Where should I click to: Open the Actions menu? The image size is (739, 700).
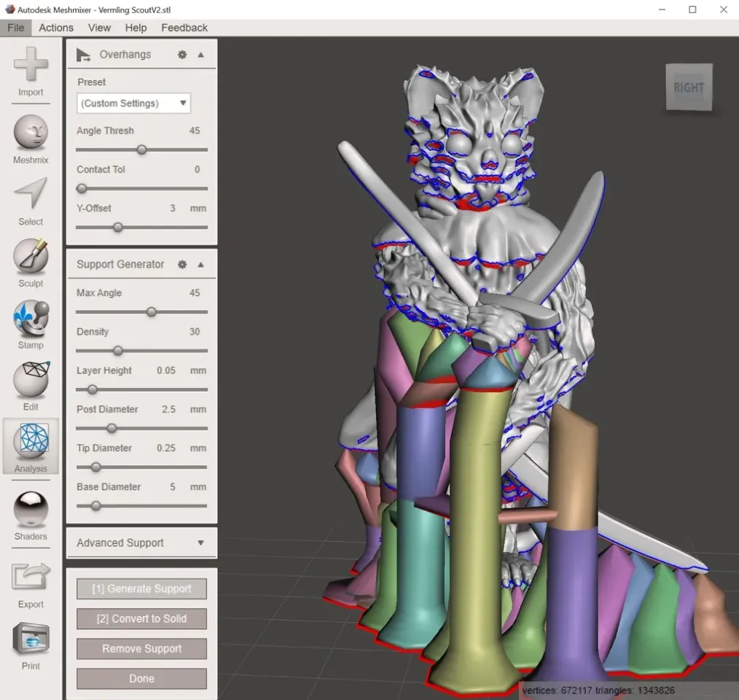pyautogui.click(x=56, y=28)
